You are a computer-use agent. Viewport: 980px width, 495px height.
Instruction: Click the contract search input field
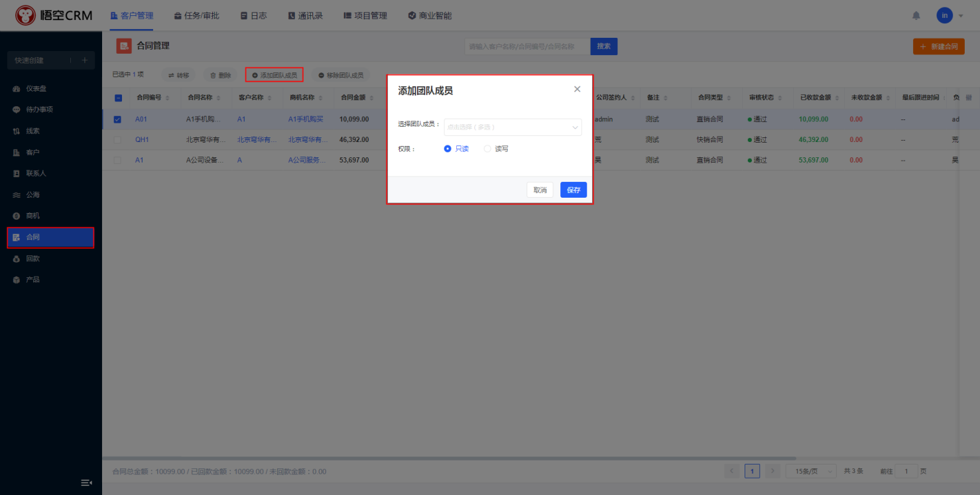527,46
